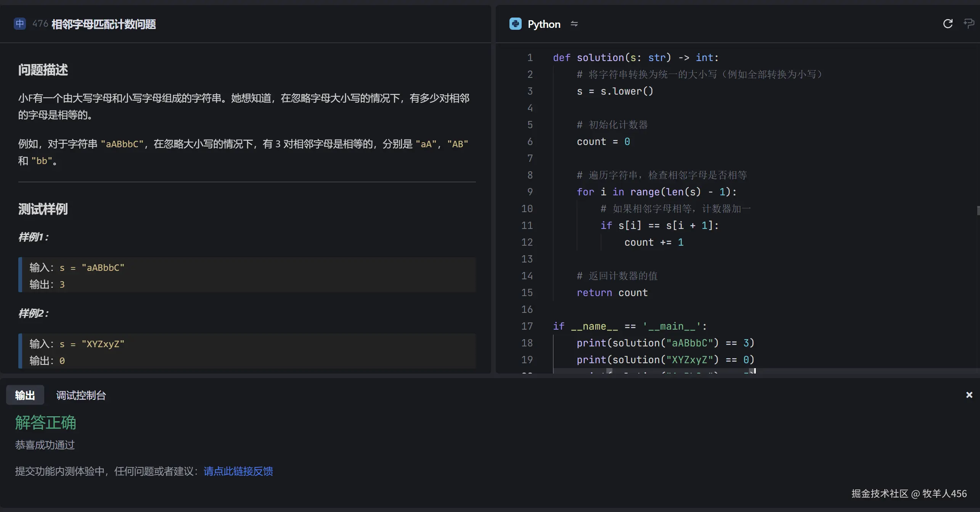Viewport: 980px width, 512px height.
Task: Switch to the 调试控制台 tab
Action: click(x=81, y=395)
